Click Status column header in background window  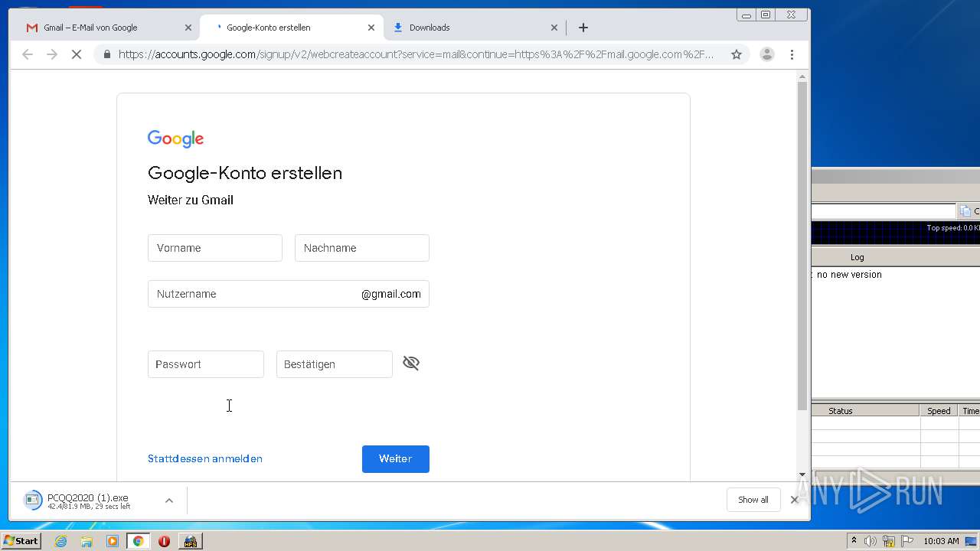(x=865, y=411)
